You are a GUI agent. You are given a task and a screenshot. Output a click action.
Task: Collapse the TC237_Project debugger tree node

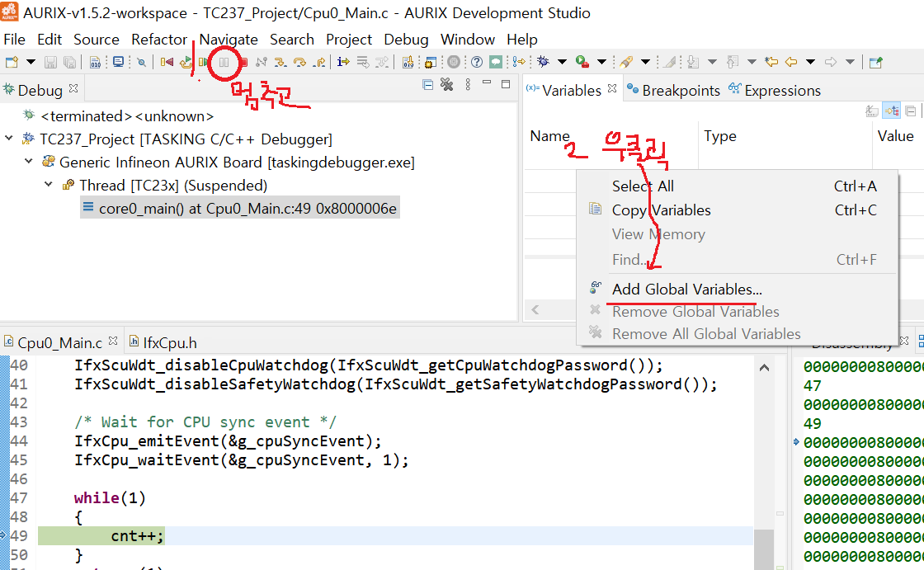click(x=9, y=139)
